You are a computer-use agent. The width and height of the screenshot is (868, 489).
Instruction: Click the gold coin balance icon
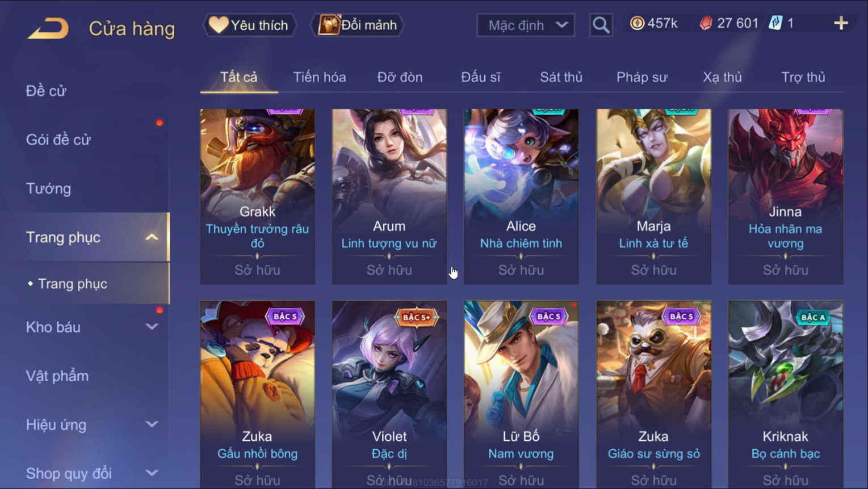click(638, 23)
